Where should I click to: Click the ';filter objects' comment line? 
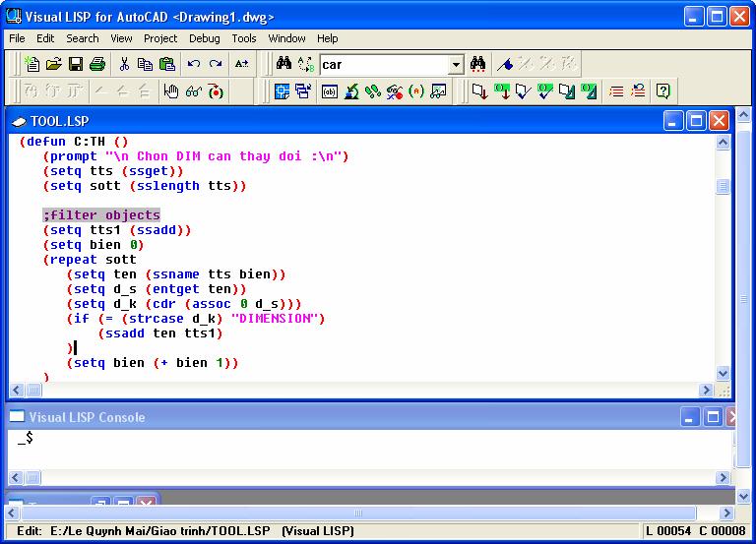point(101,214)
